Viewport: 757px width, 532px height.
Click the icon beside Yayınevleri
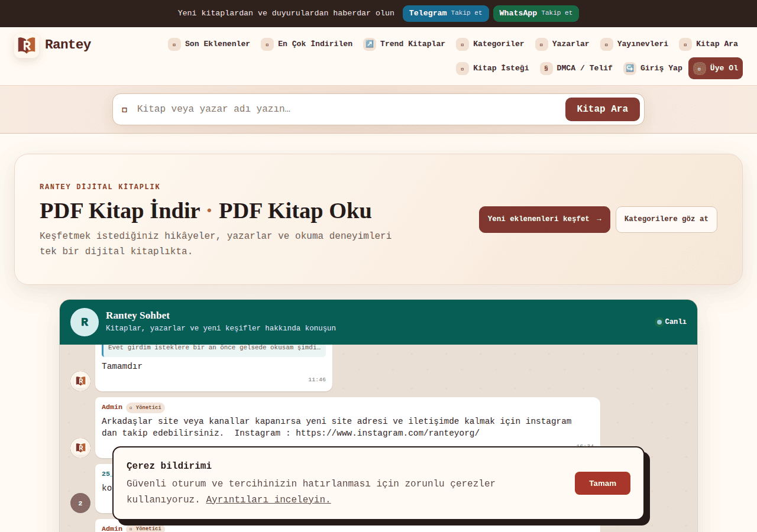coord(607,44)
